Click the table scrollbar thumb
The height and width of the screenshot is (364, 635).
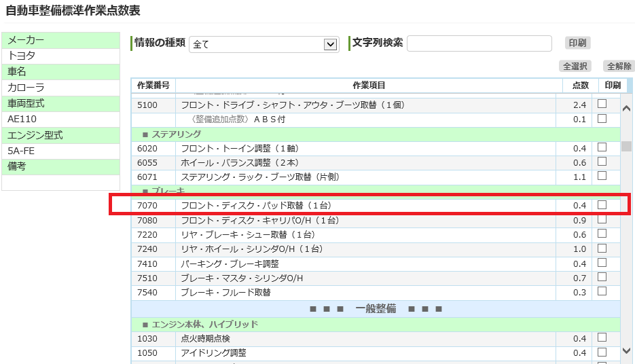pos(626,146)
